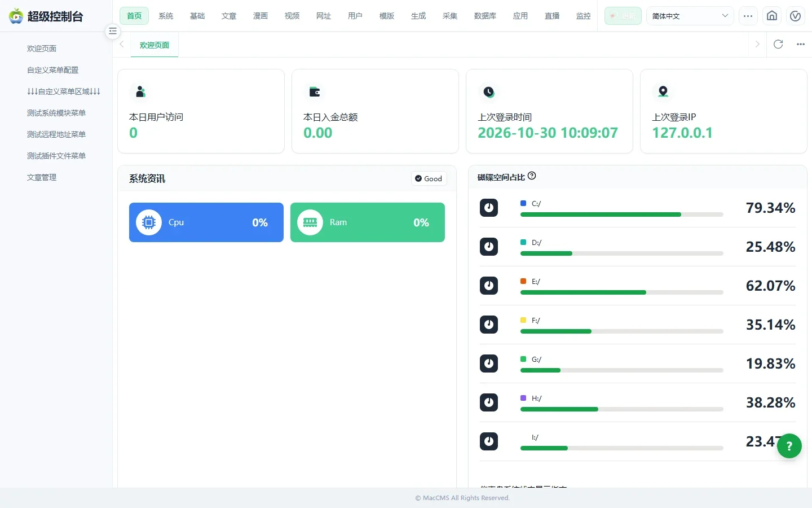Open 文章管理 in the sidebar
812x508 pixels.
pyautogui.click(x=42, y=177)
